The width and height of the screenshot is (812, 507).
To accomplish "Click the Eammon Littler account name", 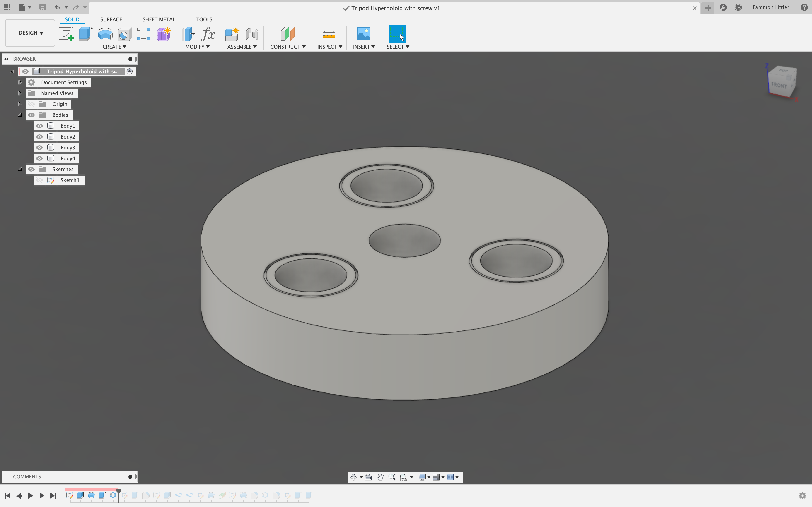I will [770, 7].
